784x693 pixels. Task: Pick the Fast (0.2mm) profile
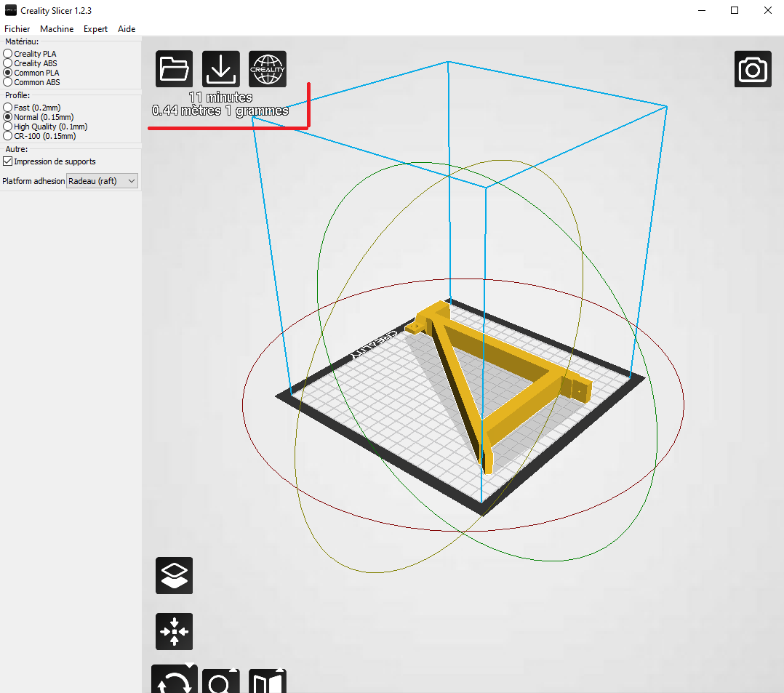coord(7,108)
